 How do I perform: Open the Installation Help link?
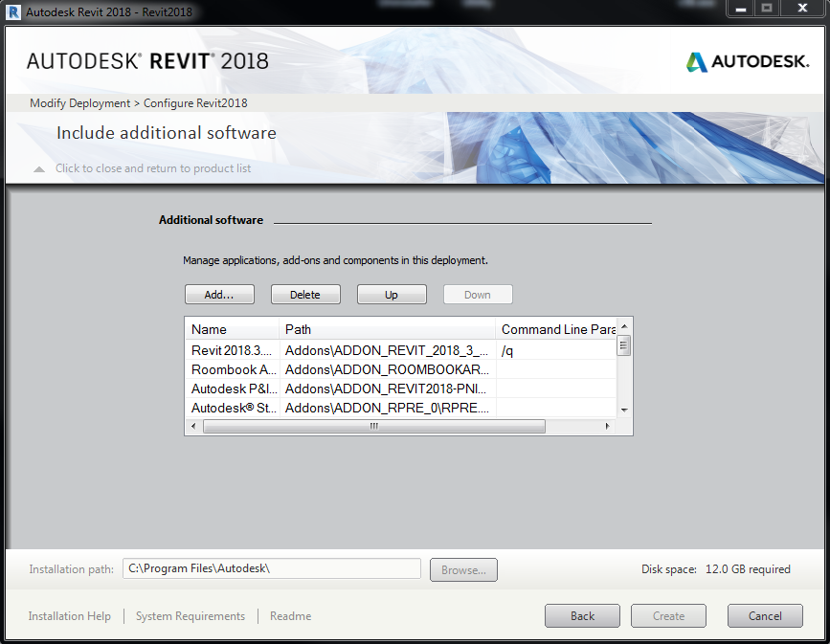point(69,616)
